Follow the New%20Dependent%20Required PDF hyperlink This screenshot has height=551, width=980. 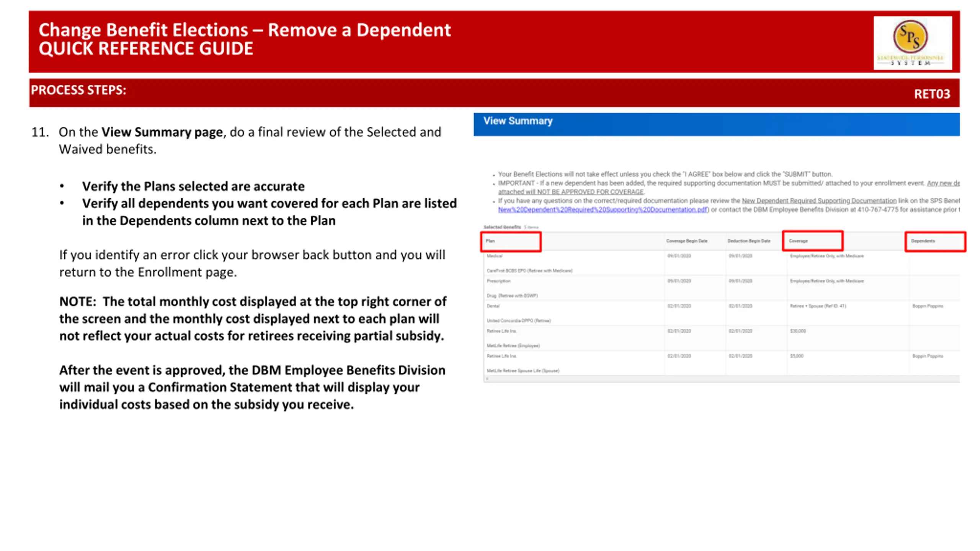coord(603,210)
